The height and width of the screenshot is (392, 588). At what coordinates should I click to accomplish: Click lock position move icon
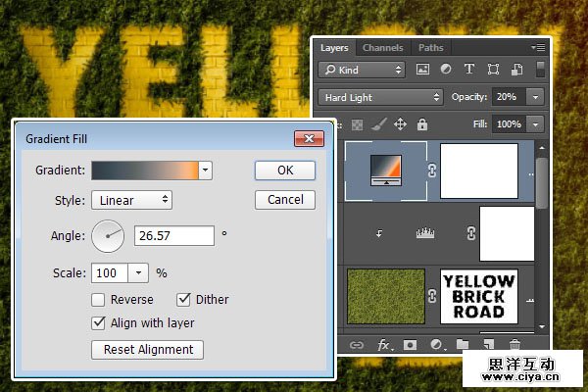point(400,124)
